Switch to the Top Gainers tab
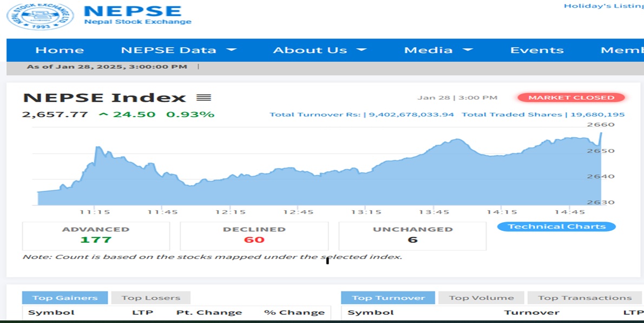644x323 pixels. click(65, 298)
